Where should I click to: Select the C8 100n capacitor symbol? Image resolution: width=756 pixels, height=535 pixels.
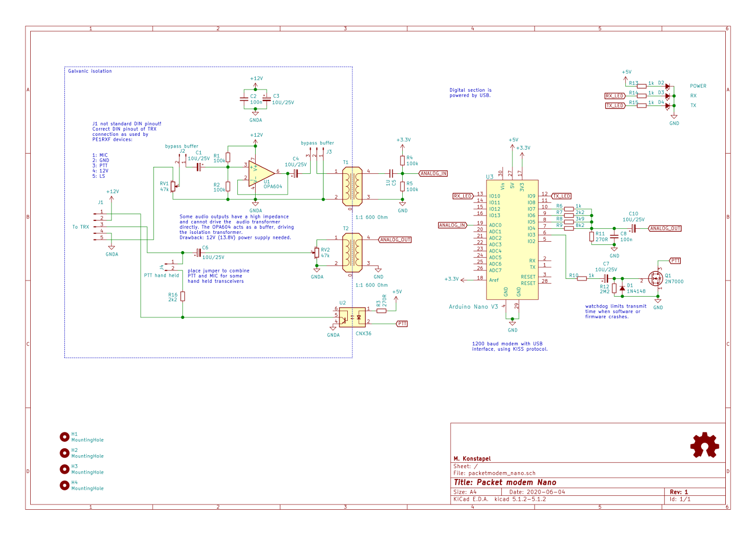click(614, 237)
